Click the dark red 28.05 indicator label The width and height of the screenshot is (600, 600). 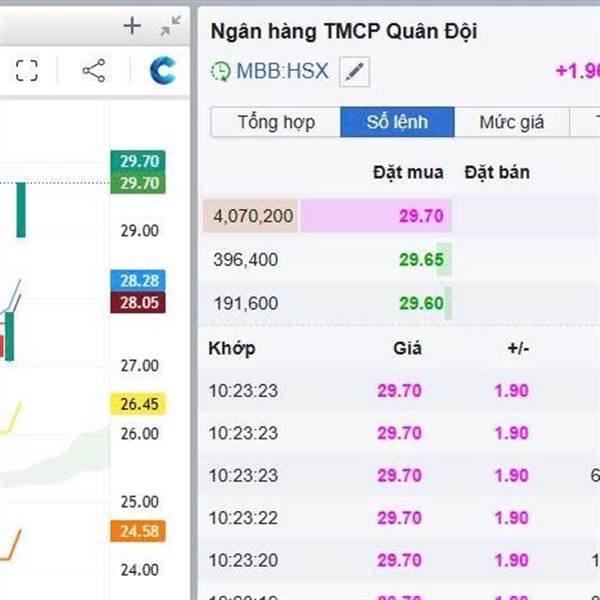pos(138,303)
